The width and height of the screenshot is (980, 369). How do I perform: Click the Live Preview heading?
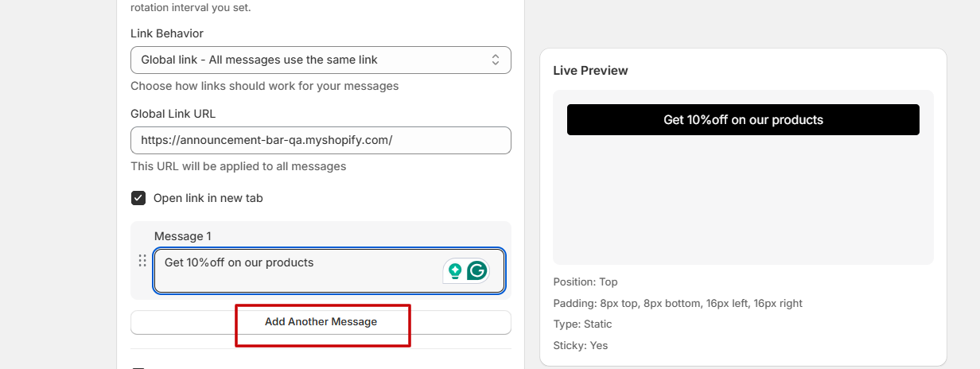(x=590, y=71)
